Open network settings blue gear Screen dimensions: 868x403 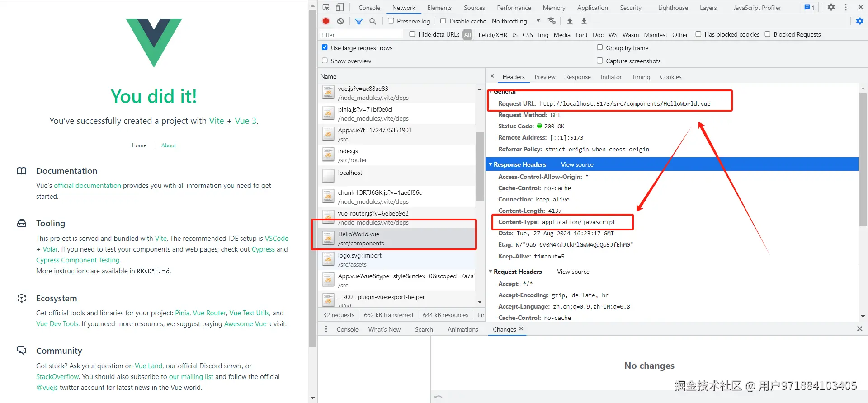860,21
